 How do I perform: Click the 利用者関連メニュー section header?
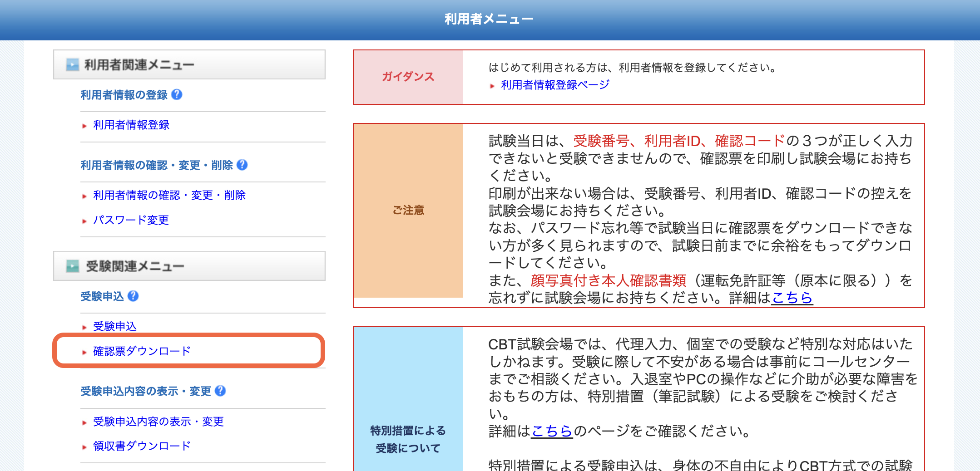(x=189, y=64)
